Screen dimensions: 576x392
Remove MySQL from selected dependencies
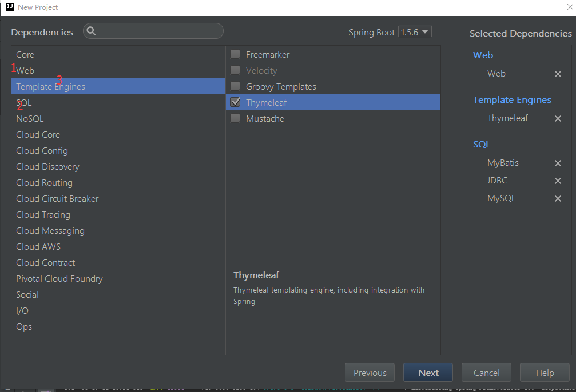pyautogui.click(x=558, y=198)
